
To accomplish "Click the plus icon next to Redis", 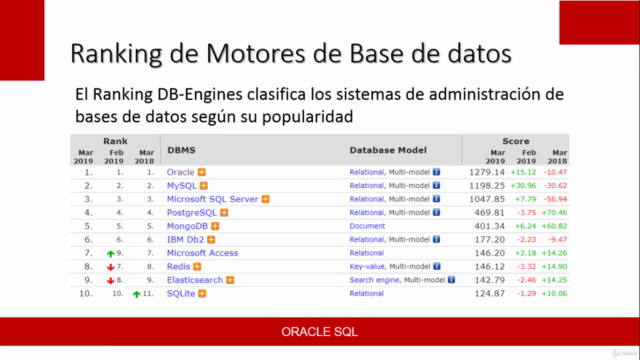I will [197, 267].
